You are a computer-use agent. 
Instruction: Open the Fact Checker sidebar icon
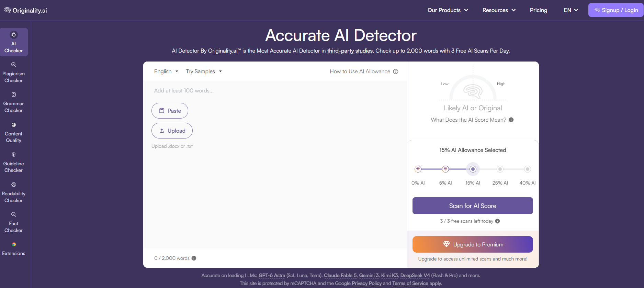coord(14,214)
